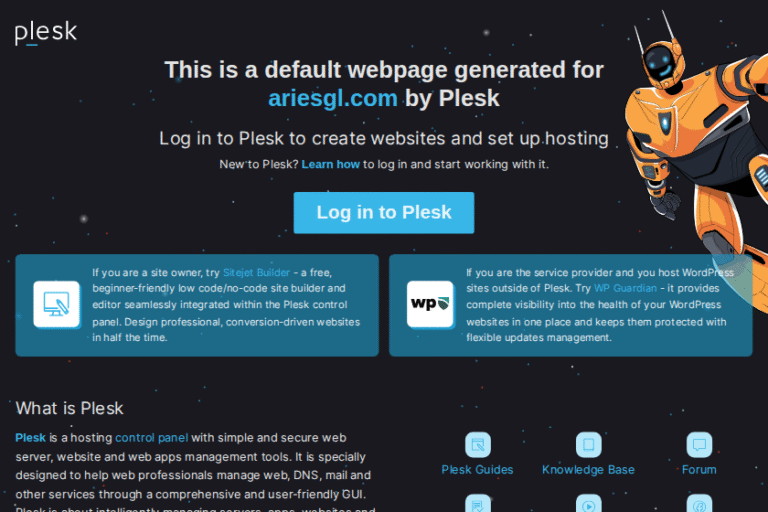The height and width of the screenshot is (512, 768).
Task: Open the control panel link
Action: pyautogui.click(x=151, y=438)
